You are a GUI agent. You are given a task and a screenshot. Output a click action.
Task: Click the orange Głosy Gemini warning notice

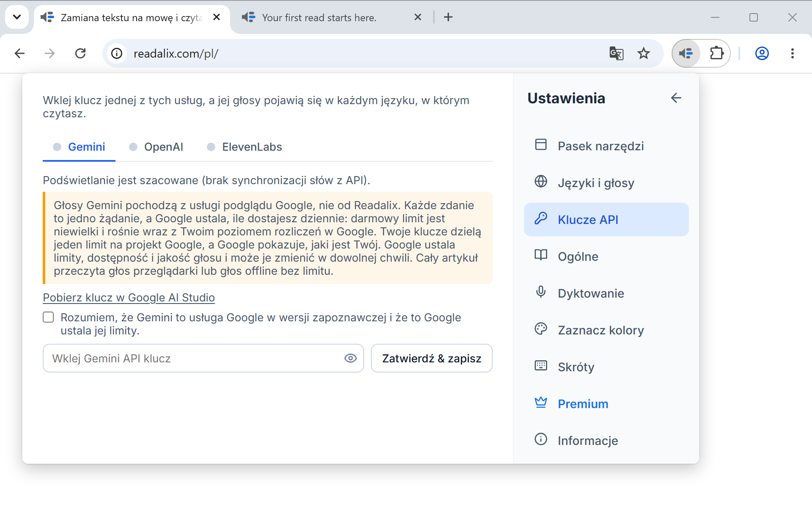268,238
